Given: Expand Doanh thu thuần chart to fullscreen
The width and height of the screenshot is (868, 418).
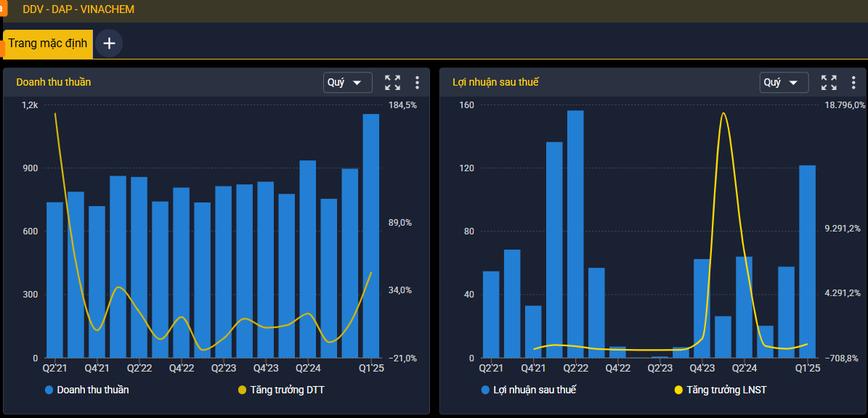Looking at the screenshot, I should (x=392, y=83).
